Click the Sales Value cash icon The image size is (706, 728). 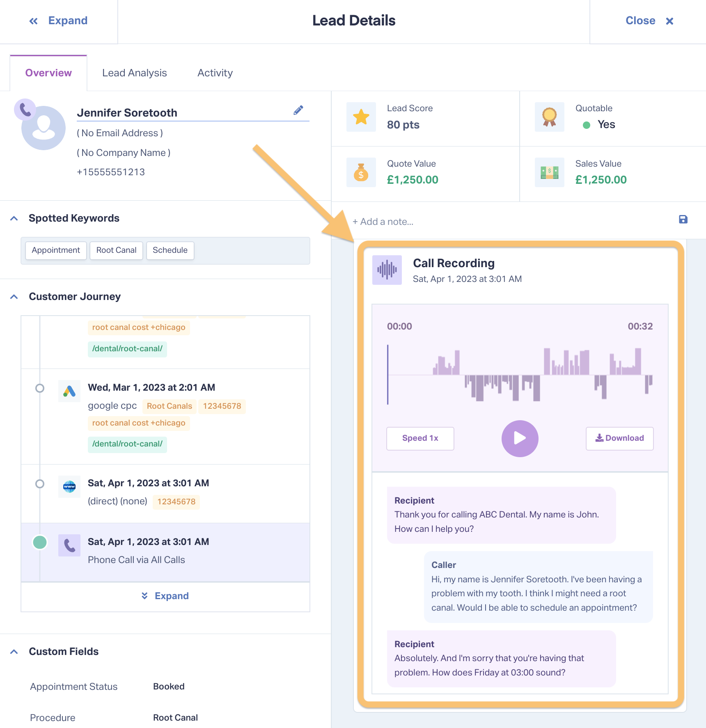point(550,172)
